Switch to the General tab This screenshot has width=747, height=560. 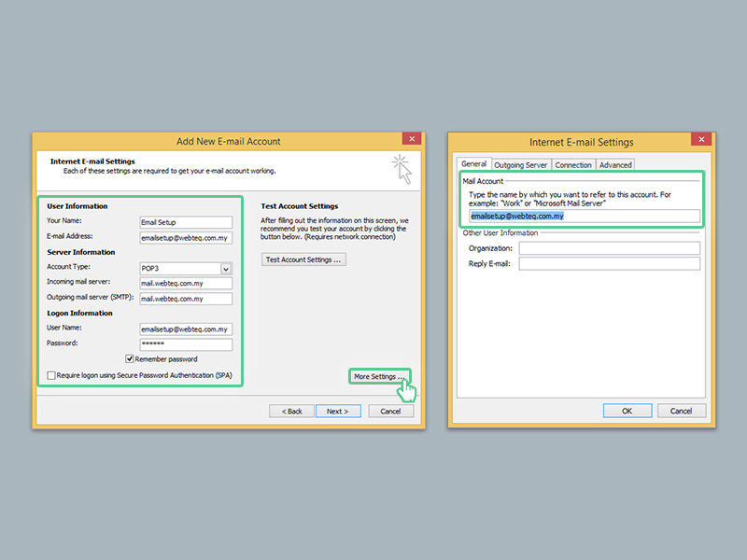point(473,164)
